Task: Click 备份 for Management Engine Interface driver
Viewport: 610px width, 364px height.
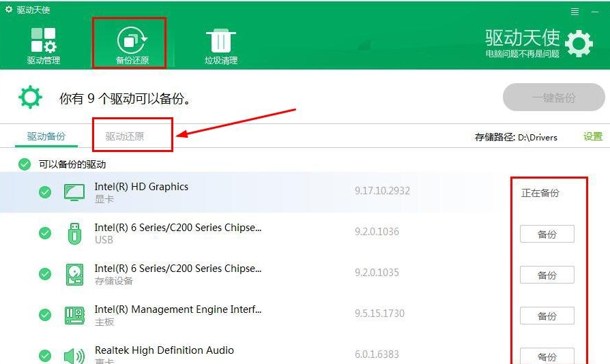Action: pos(547,316)
